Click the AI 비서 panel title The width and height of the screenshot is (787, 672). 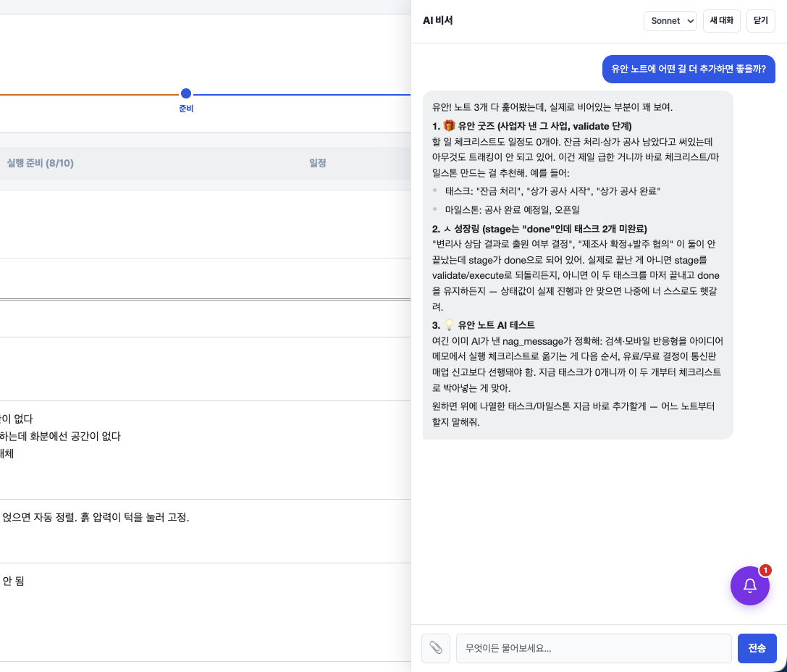click(438, 20)
